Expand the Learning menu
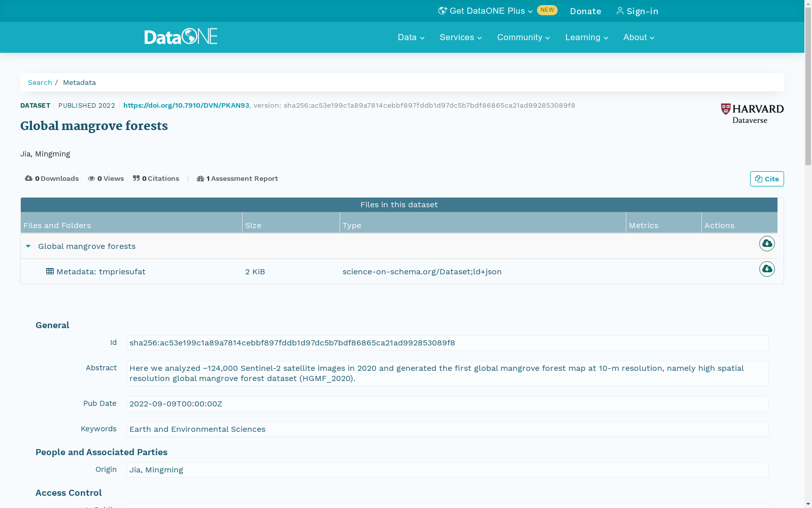Viewport: 812px width, 508px height. click(587, 37)
